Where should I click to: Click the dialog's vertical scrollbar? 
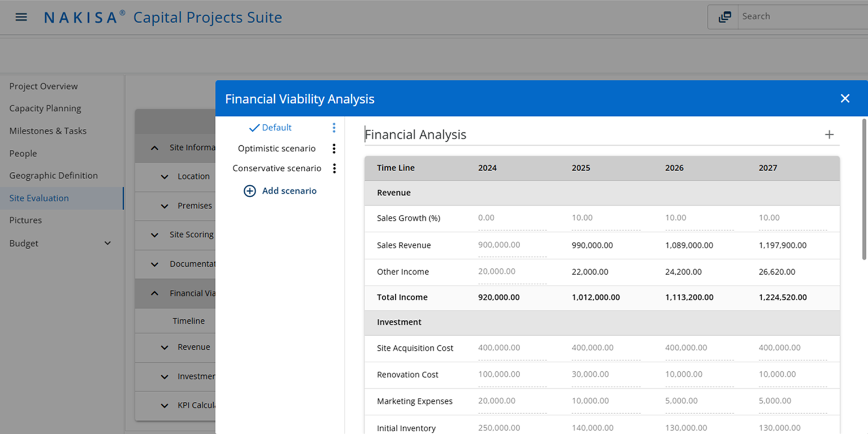coord(862,170)
